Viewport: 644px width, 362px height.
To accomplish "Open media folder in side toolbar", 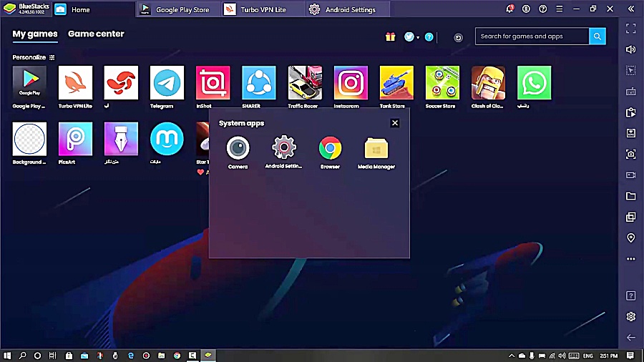I will [x=631, y=196].
